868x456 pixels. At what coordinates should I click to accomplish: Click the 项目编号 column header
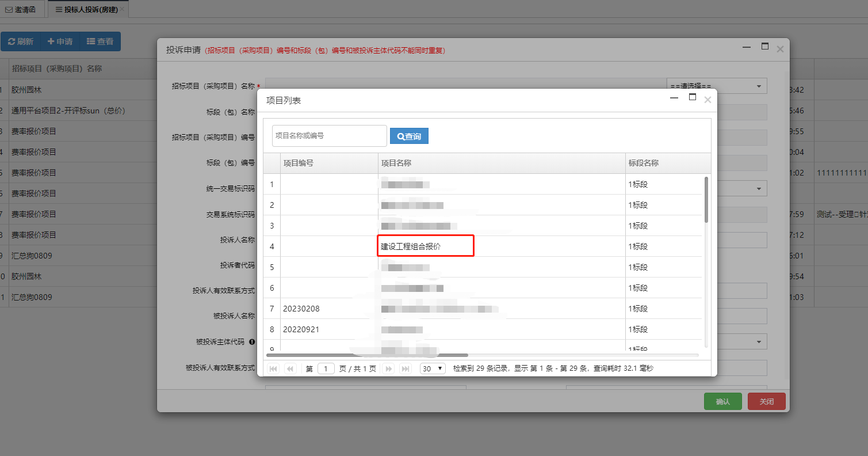tap(329, 163)
